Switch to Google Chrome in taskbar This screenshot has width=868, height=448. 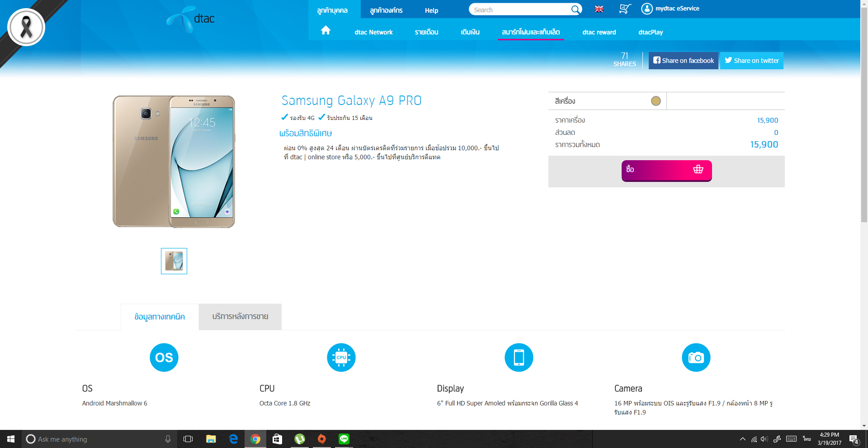[255, 439]
